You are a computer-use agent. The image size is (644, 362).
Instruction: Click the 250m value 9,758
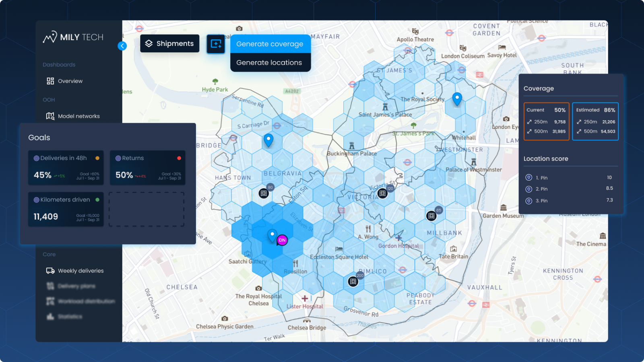click(560, 122)
